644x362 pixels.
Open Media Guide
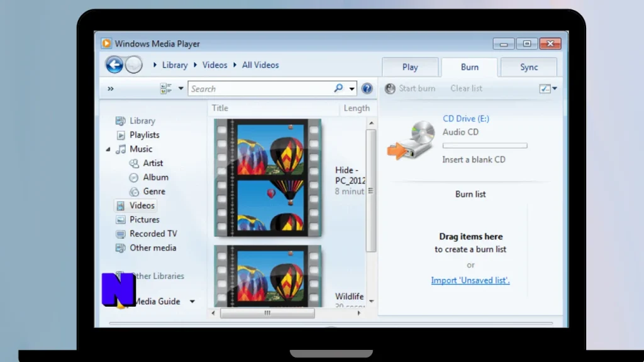coord(157,301)
